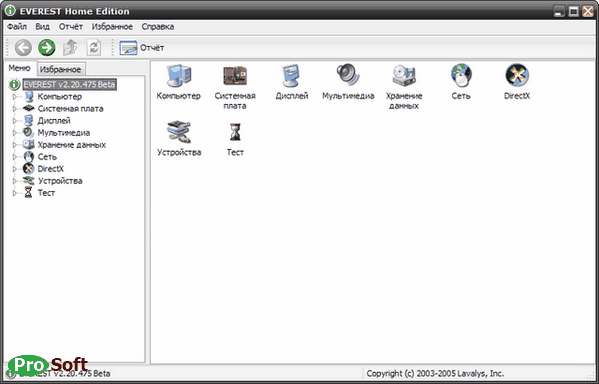Select the Системная плата chip icon in the tree
The width and height of the screenshot is (599, 384).
[29, 109]
